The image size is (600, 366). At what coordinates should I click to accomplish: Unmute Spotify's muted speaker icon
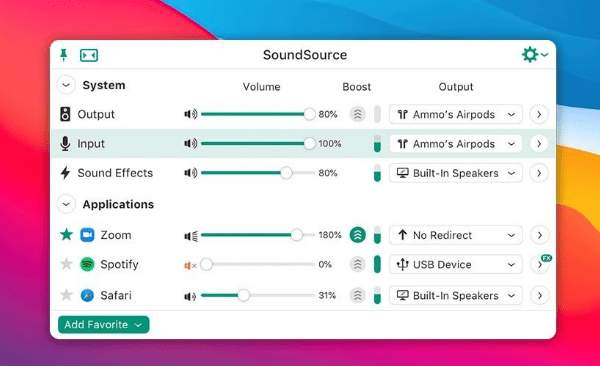[x=190, y=265]
